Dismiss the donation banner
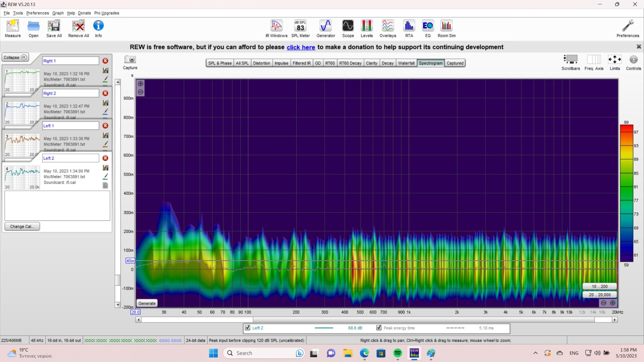644x362 pixels. (639, 47)
